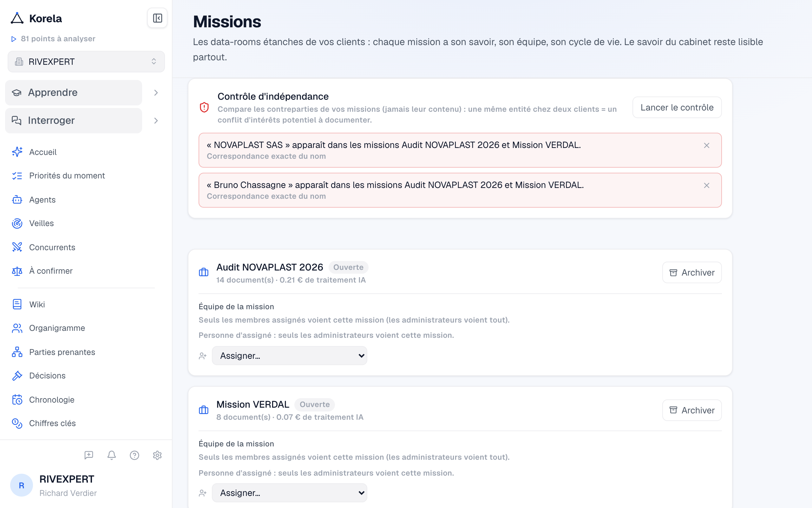This screenshot has height=508, width=812.
Task: Click the 14 document(s) info line
Action: tap(291, 280)
